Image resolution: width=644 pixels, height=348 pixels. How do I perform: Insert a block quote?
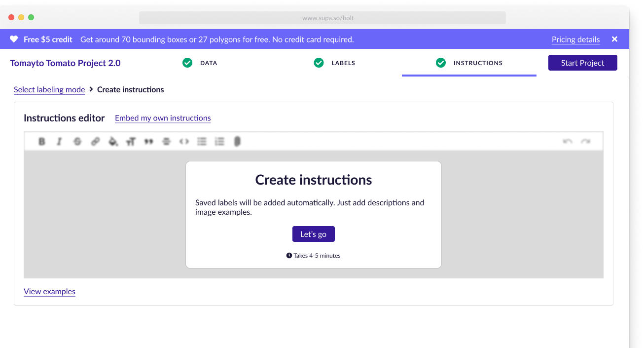pyautogui.click(x=148, y=142)
